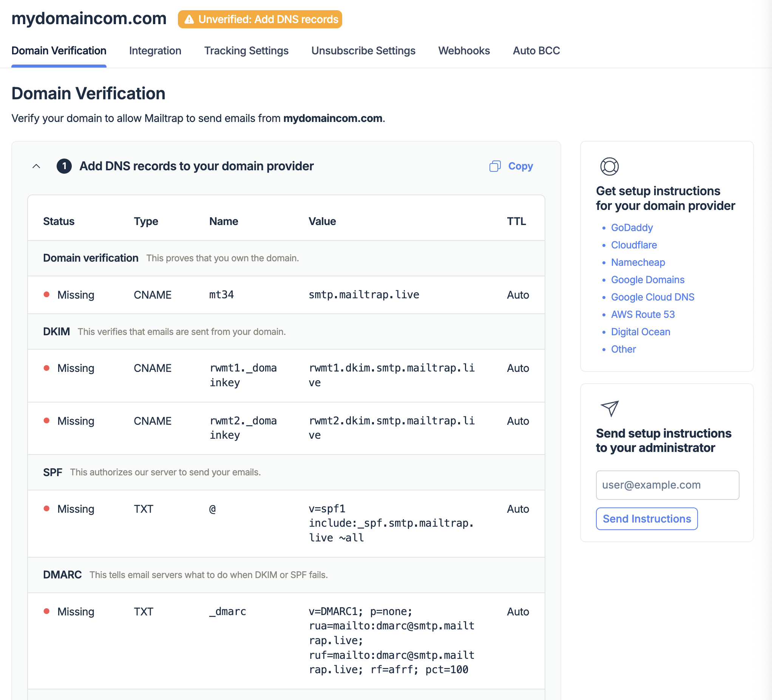Viewport: 772px width, 700px height.
Task: Select the Integration tab
Action: click(x=155, y=51)
